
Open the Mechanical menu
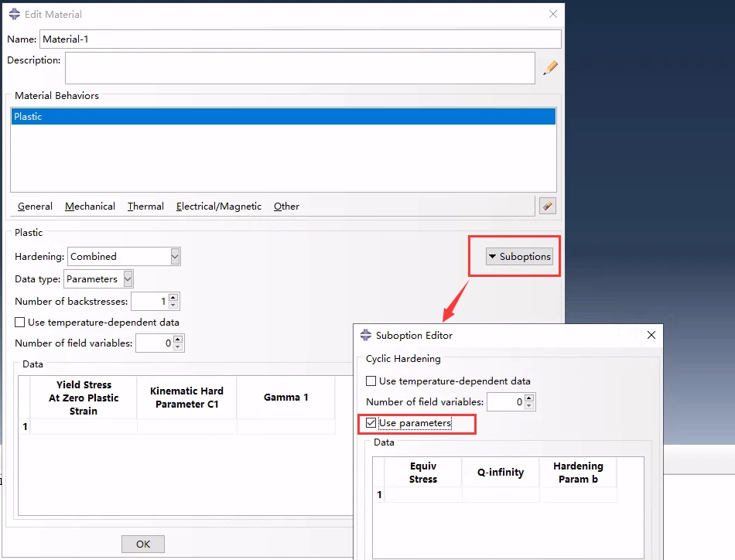[90, 207]
